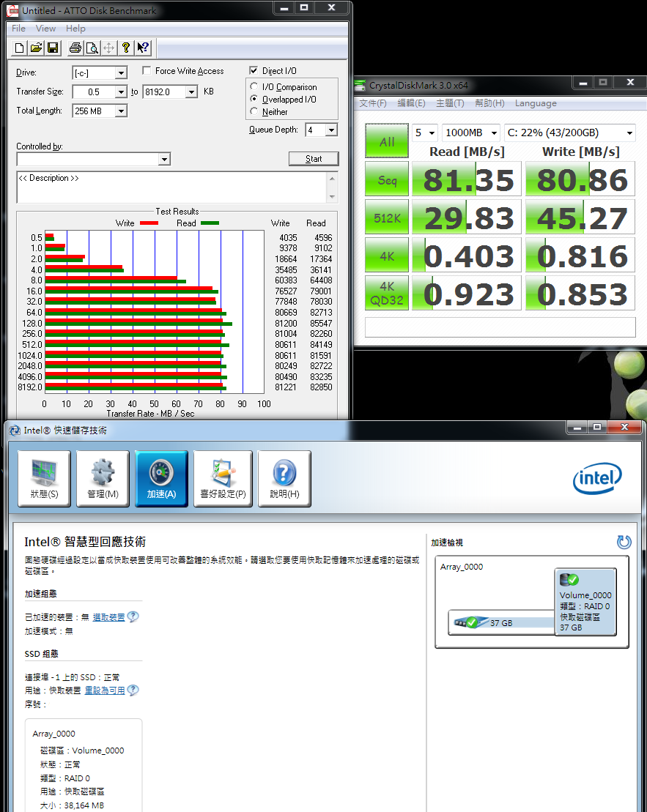Screen dimensions: 647x812
Task: Open the CrystalDiskMark test count dropdown showing 5
Action: pyautogui.click(x=425, y=133)
